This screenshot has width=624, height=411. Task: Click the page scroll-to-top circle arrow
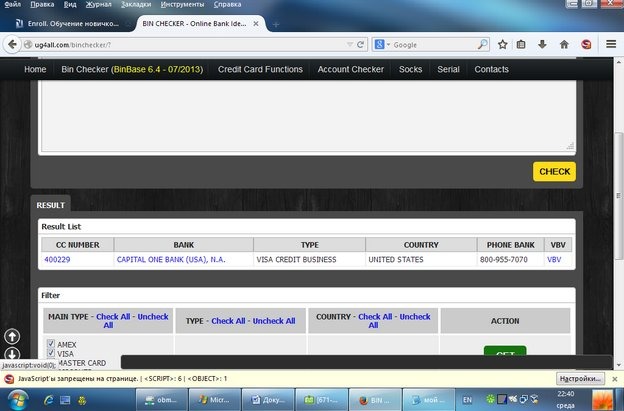[12, 337]
